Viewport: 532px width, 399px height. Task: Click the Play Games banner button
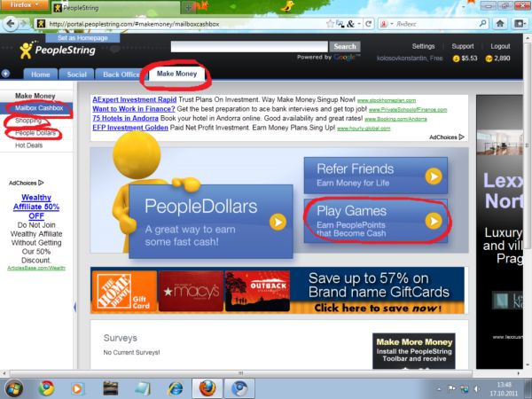point(376,221)
